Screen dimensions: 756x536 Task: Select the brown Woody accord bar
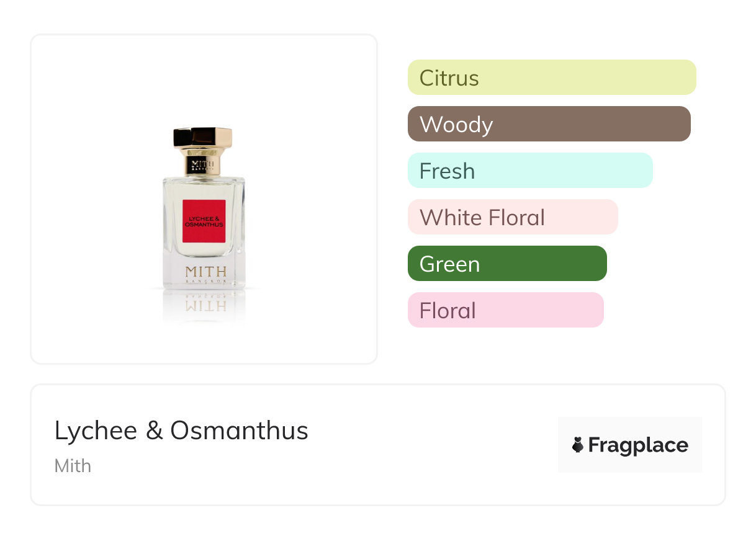549,124
